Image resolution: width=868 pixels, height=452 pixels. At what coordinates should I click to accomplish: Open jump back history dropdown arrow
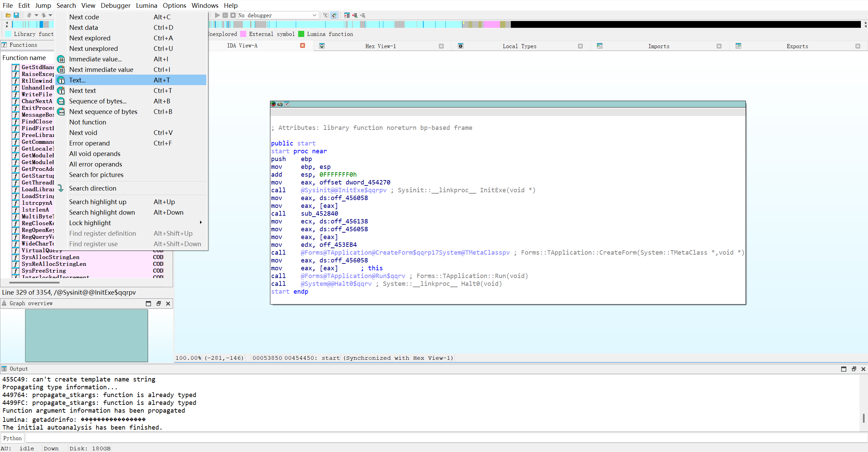tap(36, 15)
